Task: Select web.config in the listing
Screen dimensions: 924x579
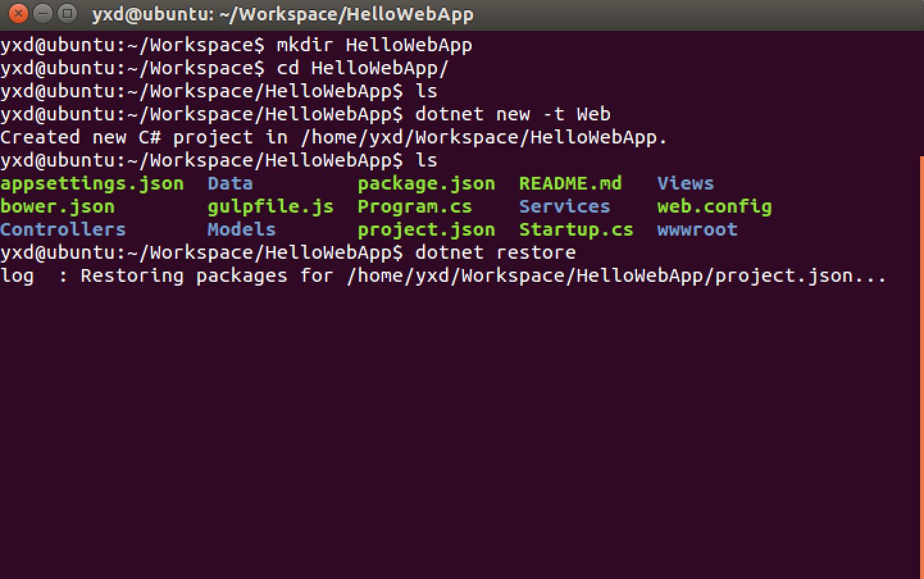Action: (x=714, y=207)
